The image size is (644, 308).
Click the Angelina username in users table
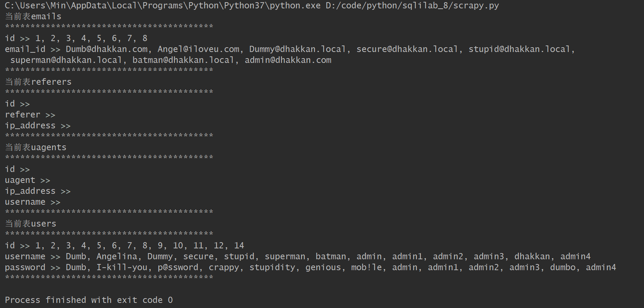117,256
